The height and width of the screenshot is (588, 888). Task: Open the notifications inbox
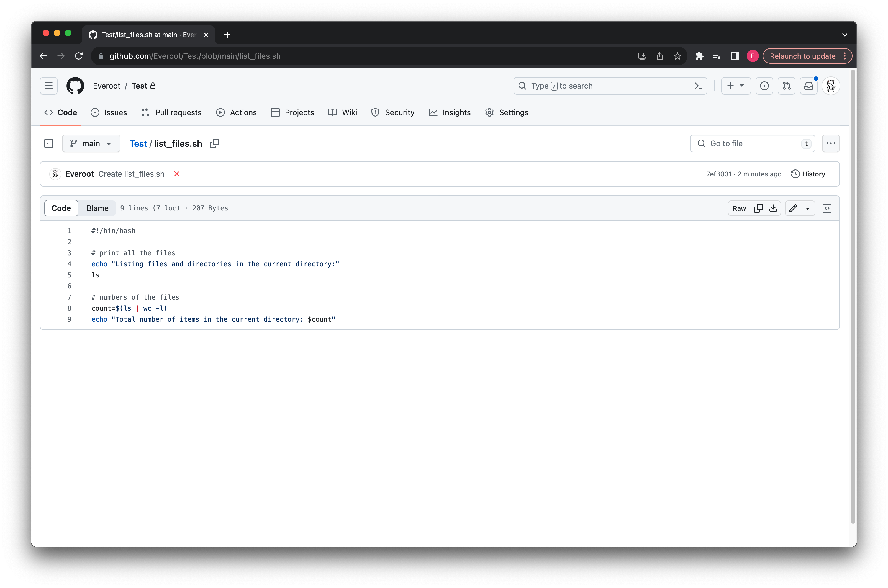tap(809, 86)
